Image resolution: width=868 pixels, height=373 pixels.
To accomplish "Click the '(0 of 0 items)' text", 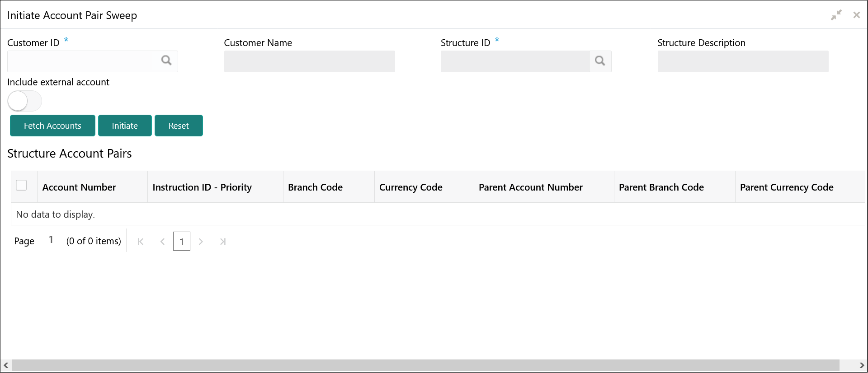I will point(94,241).
